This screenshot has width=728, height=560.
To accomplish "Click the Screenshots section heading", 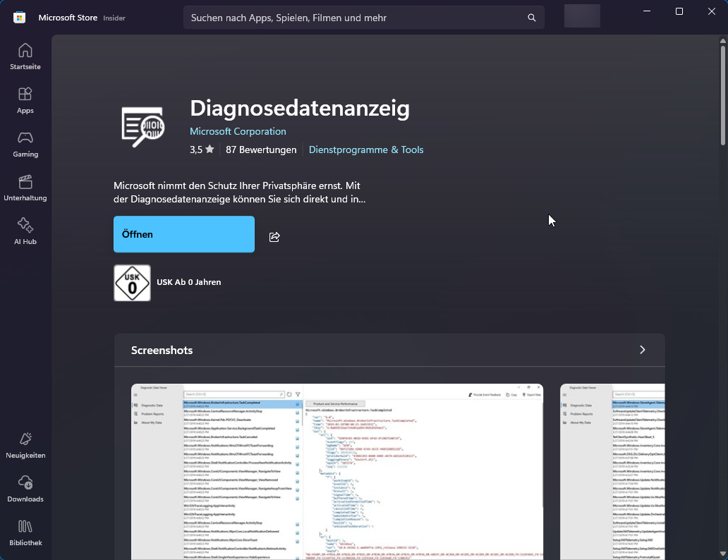I will pyautogui.click(x=162, y=350).
